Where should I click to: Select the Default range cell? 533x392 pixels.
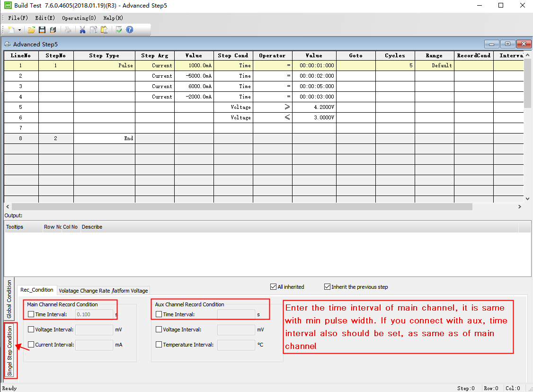[x=435, y=66]
